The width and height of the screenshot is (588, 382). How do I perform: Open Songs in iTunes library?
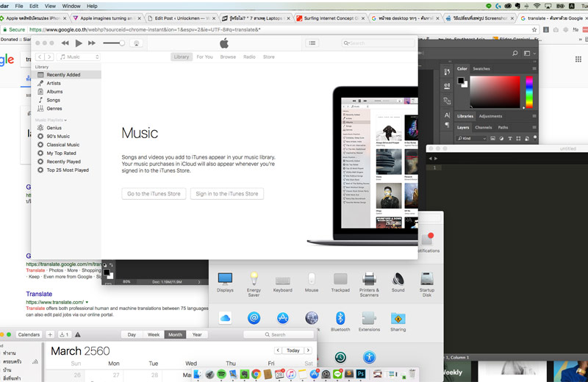pyautogui.click(x=66, y=100)
